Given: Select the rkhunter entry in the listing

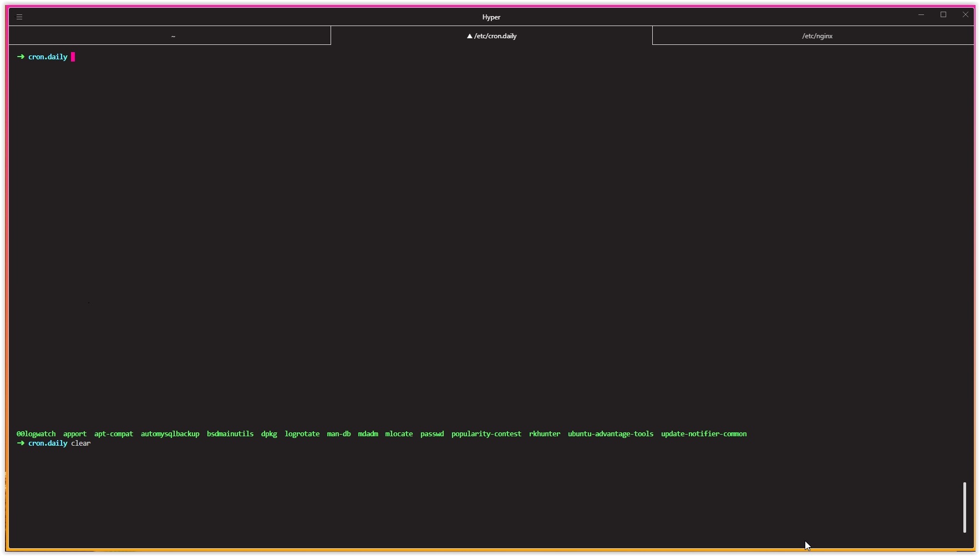Looking at the screenshot, I should tap(544, 434).
